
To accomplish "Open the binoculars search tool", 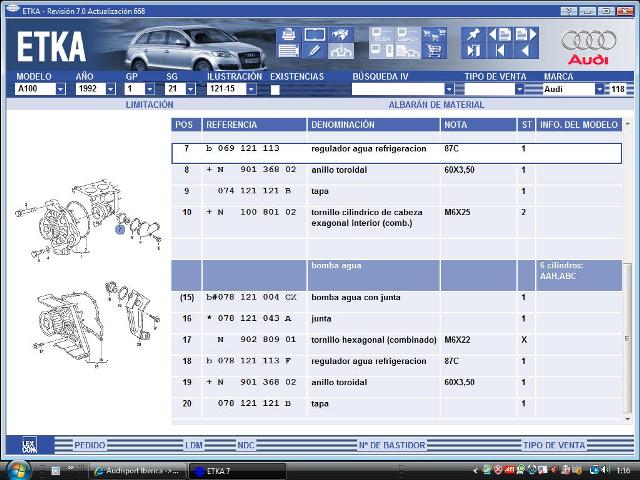I will coord(341,34).
